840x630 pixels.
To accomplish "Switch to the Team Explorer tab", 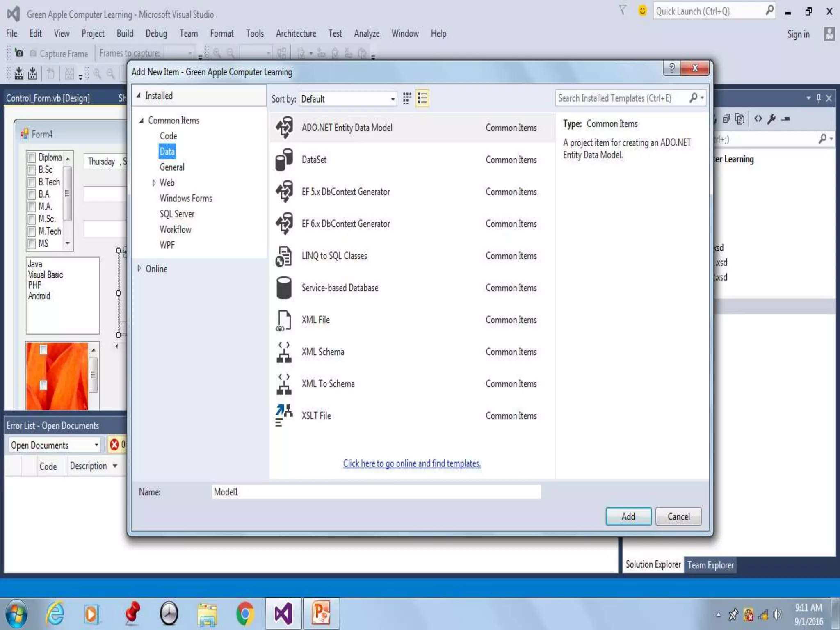I will [x=710, y=565].
